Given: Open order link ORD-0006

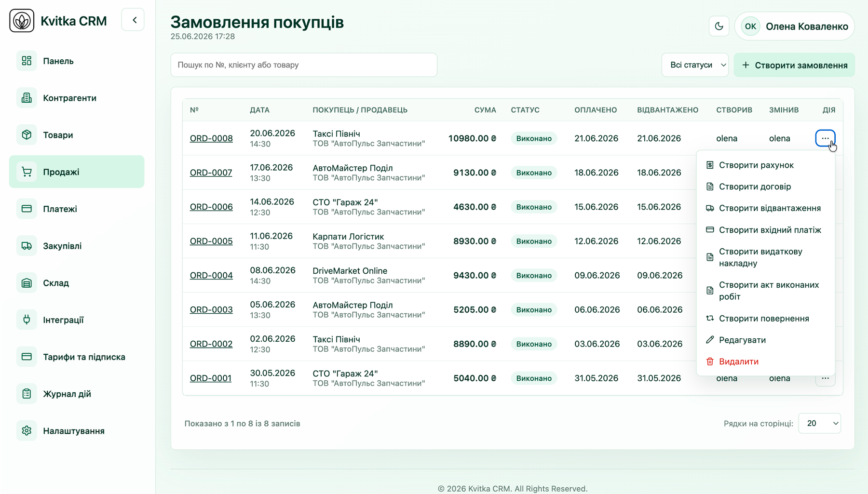Looking at the screenshot, I should pos(211,207).
